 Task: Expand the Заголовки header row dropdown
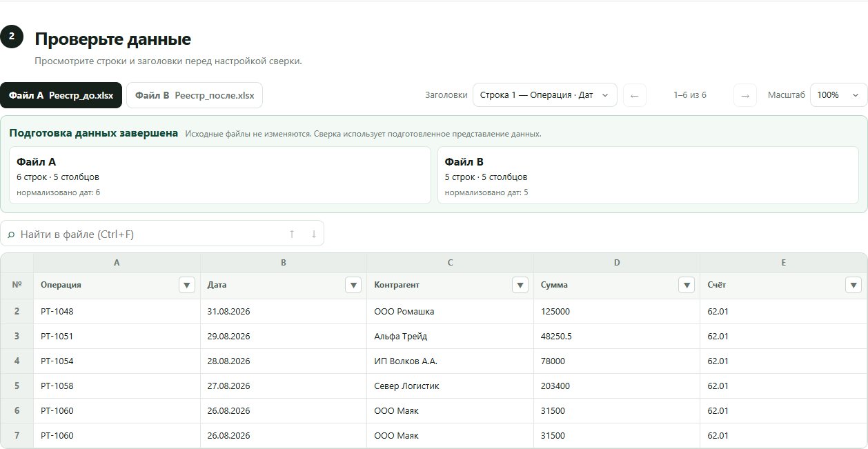(544, 95)
